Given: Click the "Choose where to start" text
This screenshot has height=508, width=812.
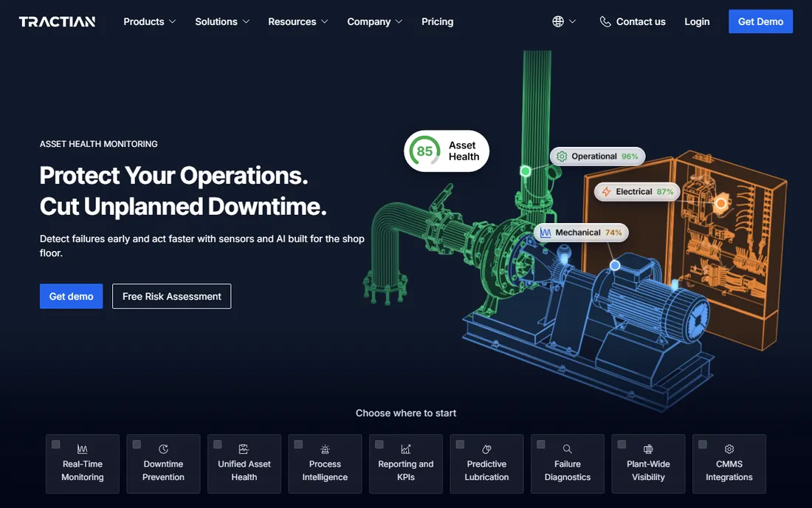Looking at the screenshot, I should [x=406, y=413].
